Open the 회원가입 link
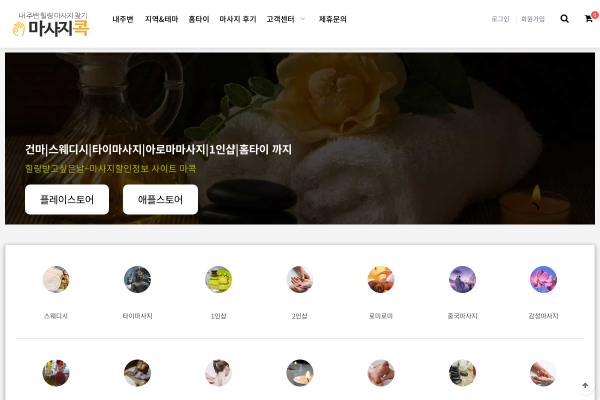This screenshot has height=400, width=600. (x=533, y=19)
